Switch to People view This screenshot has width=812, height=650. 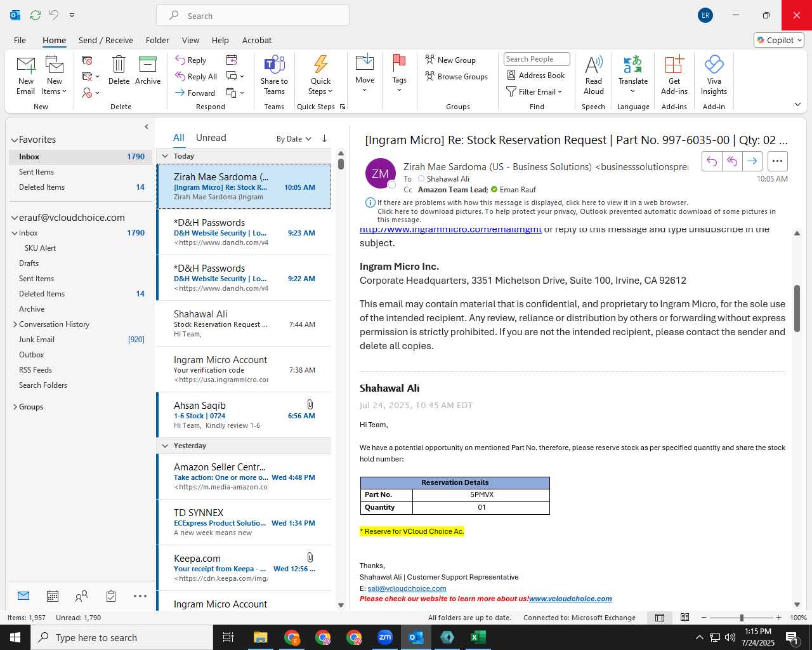coord(81,596)
